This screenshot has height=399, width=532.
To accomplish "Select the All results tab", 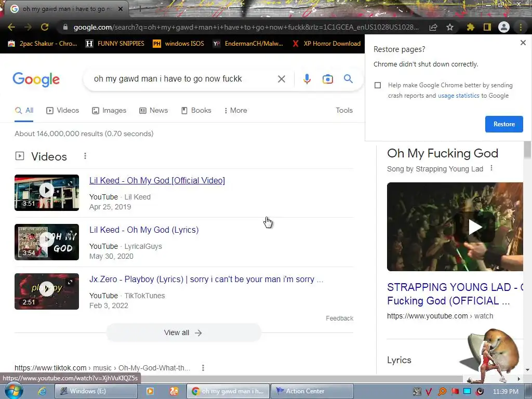I will [24, 111].
